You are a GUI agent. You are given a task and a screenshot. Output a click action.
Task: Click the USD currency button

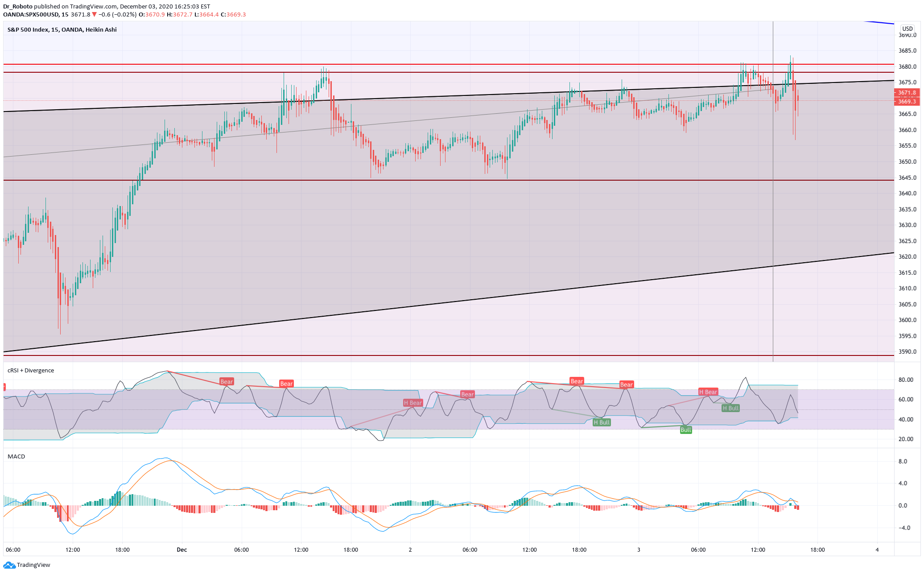tap(907, 29)
